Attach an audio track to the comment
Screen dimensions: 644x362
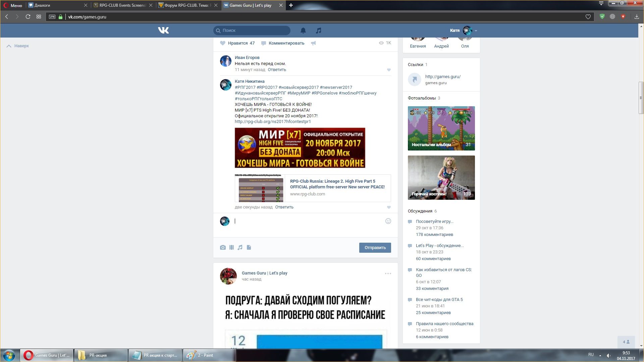point(240,248)
